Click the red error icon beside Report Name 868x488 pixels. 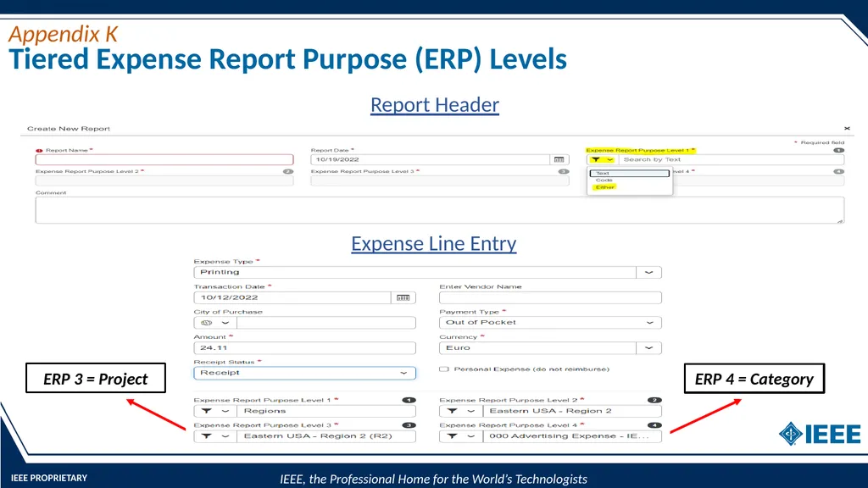tap(39, 151)
